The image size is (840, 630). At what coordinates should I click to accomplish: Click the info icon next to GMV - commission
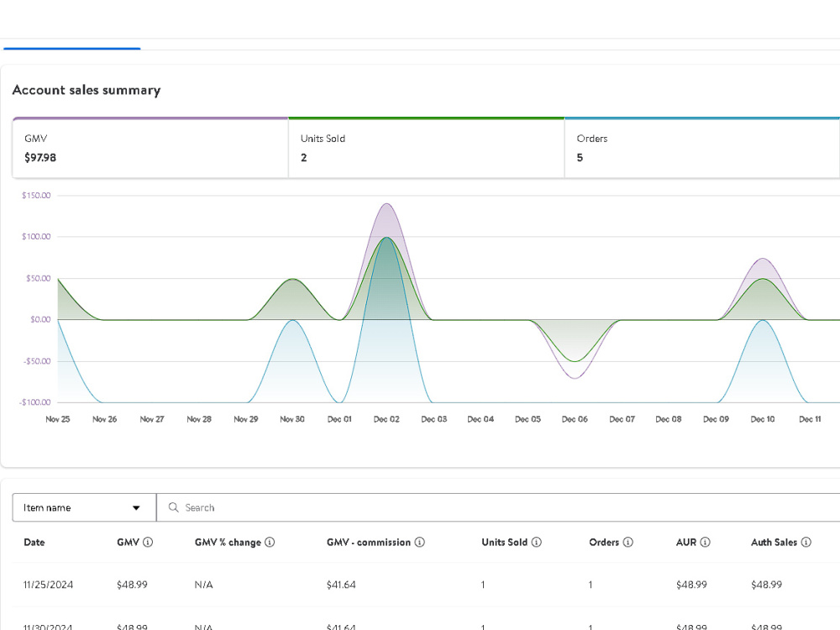click(x=420, y=542)
